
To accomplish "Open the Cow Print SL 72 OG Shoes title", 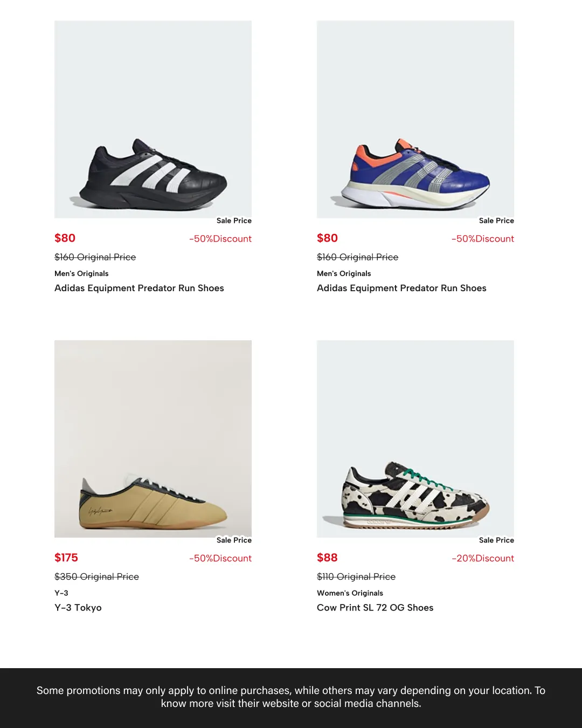I will [x=375, y=608].
